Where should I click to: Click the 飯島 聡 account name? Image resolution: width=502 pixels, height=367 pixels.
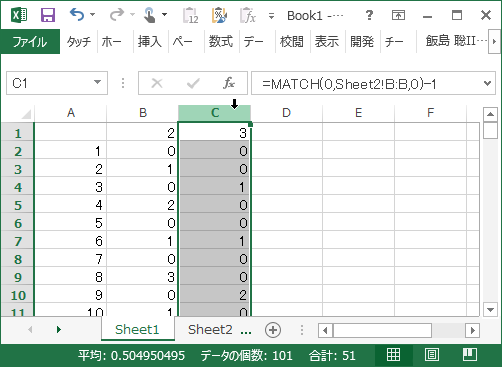pyautogui.click(x=456, y=41)
